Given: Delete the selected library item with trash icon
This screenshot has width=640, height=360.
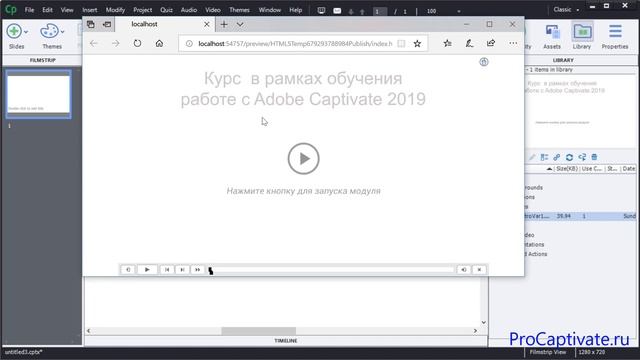Looking at the screenshot, I should (594, 157).
